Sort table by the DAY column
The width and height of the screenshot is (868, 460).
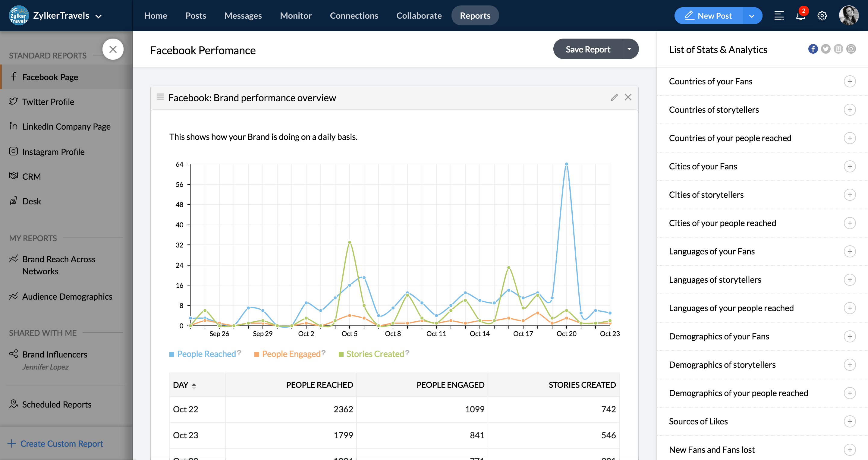[x=184, y=385]
